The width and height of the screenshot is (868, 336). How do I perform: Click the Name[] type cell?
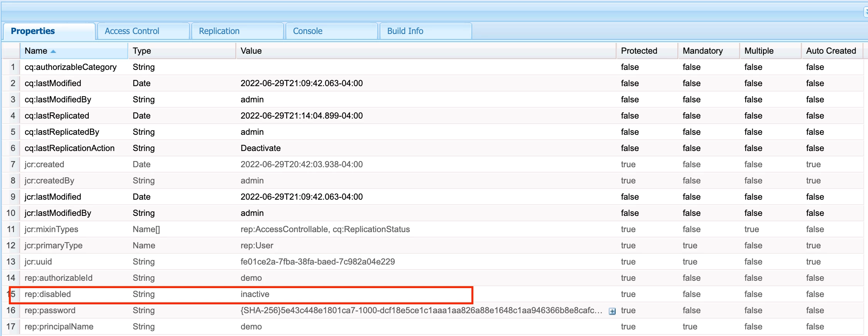pyautogui.click(x=146, y=229)
